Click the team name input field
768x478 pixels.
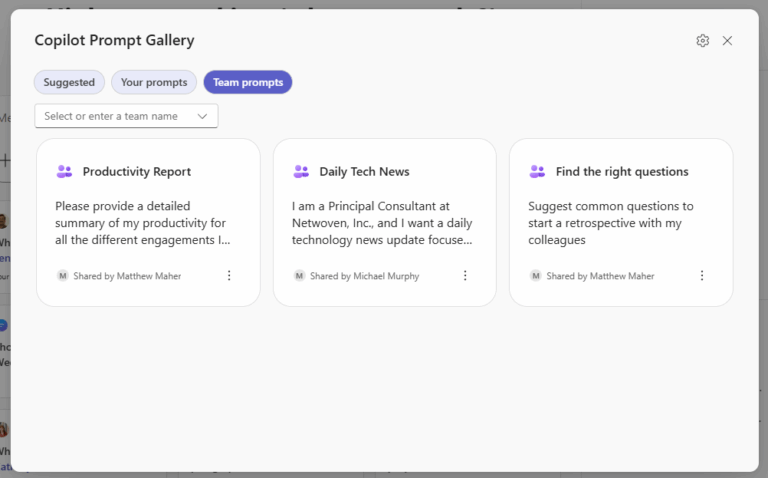(126, 116)
